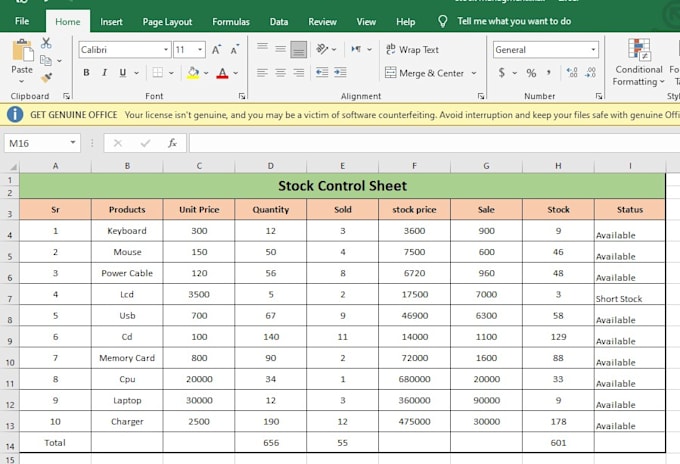Viewport: 680px width, 464px height.
Task: Switch to Data tab
Action: pos(279,22)
